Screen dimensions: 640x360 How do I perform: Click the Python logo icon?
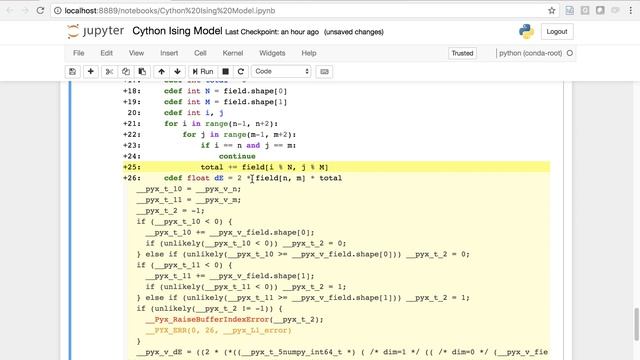click(x=526, y=31)
